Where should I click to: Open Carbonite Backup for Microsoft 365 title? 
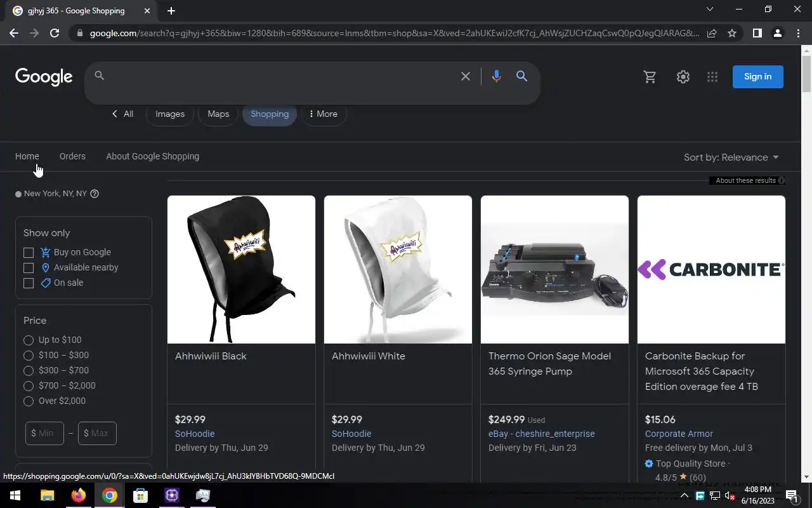(702, 371)
